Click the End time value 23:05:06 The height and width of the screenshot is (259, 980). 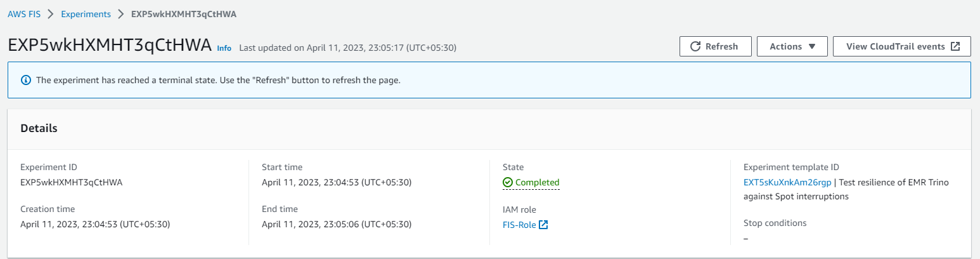(337, 224)
